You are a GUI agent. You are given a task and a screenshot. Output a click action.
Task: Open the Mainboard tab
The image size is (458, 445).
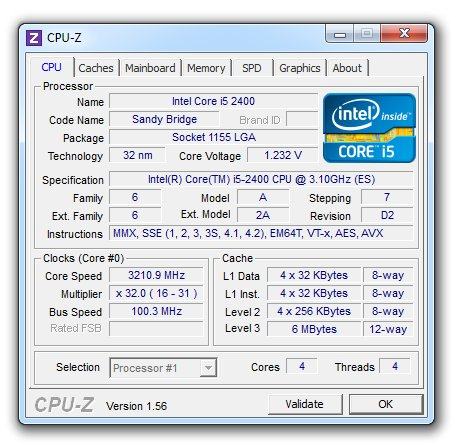click(x=150, y=68)
